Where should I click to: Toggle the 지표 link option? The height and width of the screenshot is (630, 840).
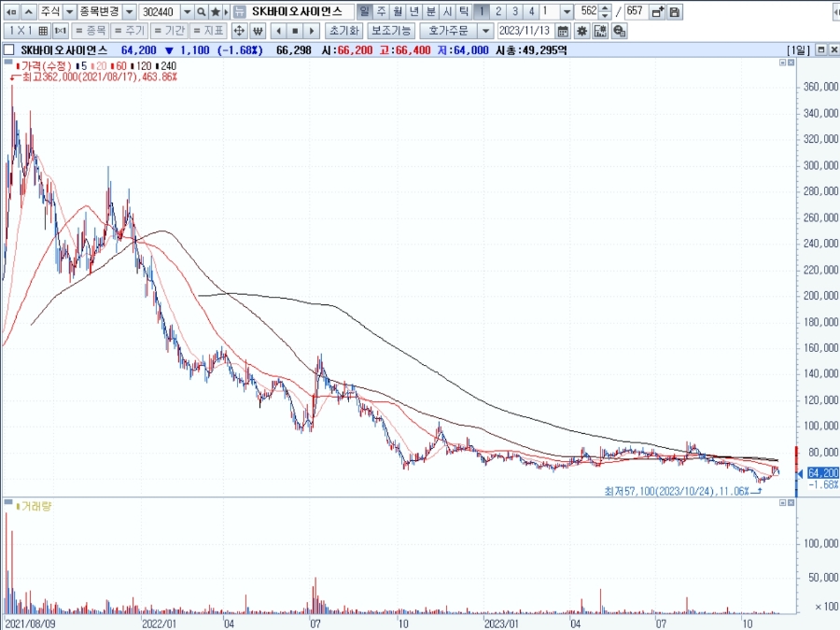(x=208, y=31)
